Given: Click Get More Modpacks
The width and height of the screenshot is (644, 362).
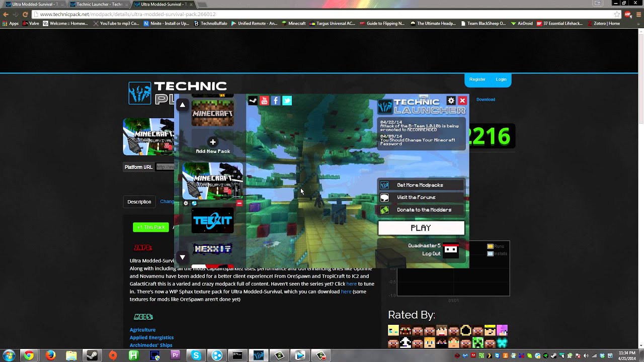Looking at the screenshot, I should click(421, 185).
